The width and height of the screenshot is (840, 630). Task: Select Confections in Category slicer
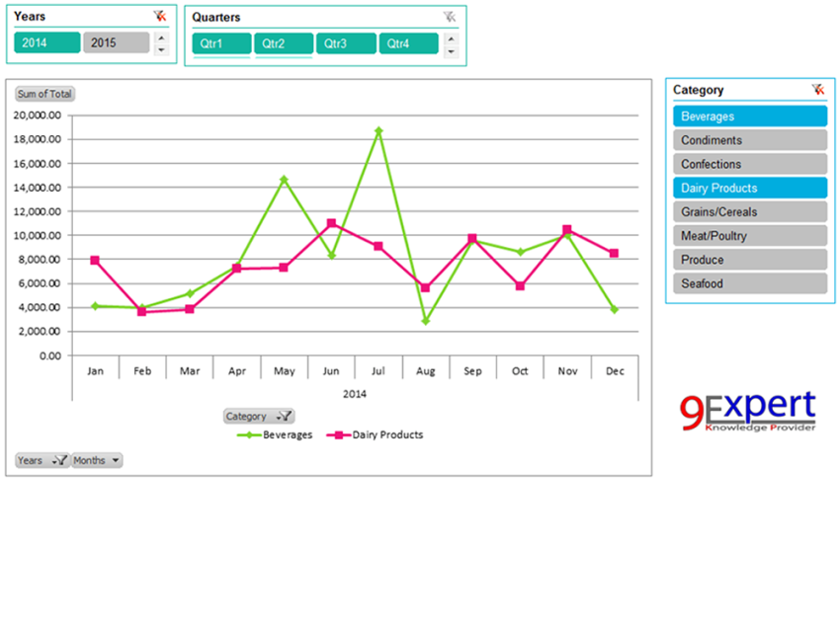pos(750,164)
